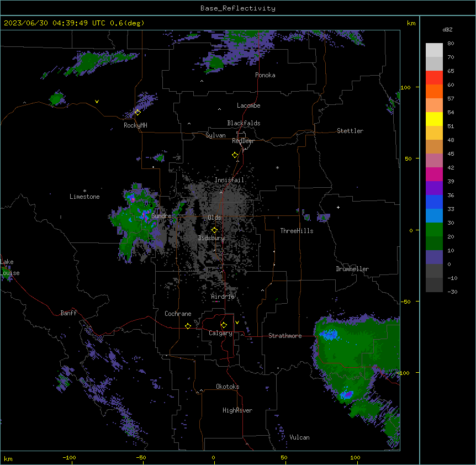Click the Base_Reflectivity title
Viewport: 476px width, 465px height.
point(238,8)
